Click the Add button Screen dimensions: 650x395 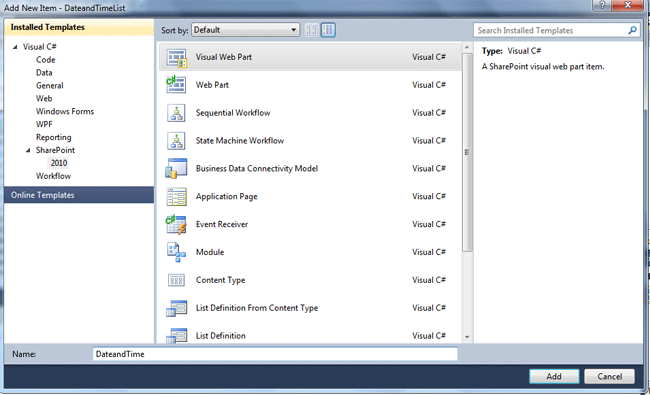click(554, 376)
